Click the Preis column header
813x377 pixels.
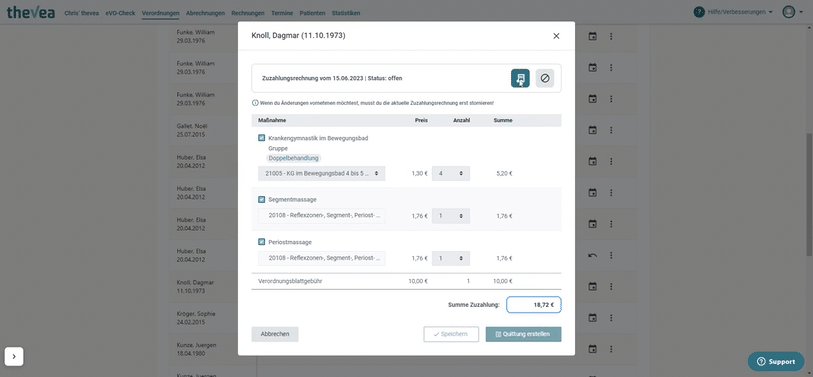point(421,120)
